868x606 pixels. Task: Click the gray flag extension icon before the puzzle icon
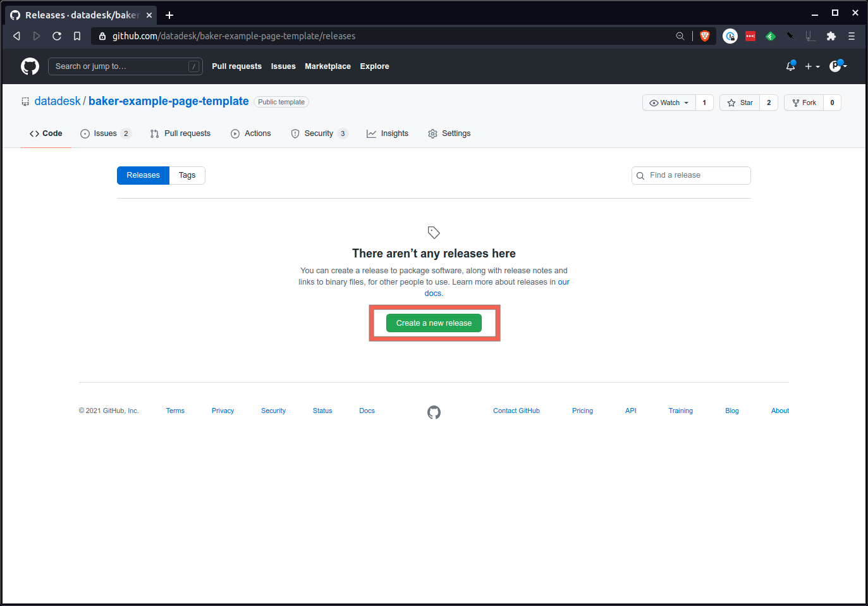tap(810, 36)
